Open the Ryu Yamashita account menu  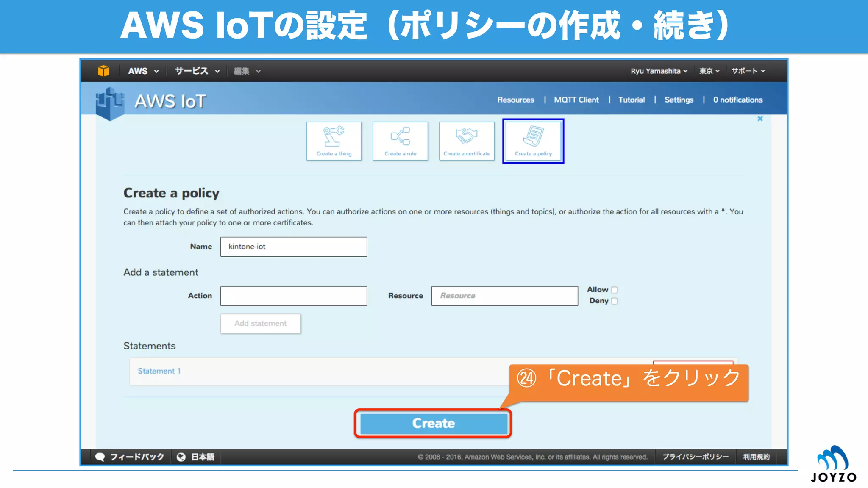[659, 71]
